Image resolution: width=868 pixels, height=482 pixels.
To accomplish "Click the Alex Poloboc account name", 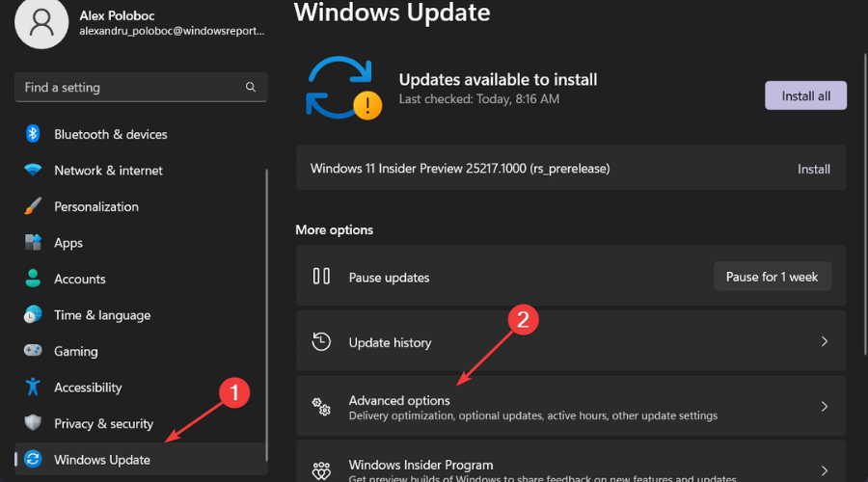I will (117, 15).
